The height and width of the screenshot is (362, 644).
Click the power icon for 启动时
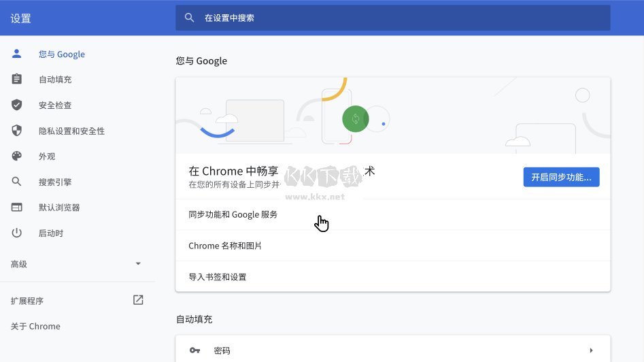(x=17, y=233)
